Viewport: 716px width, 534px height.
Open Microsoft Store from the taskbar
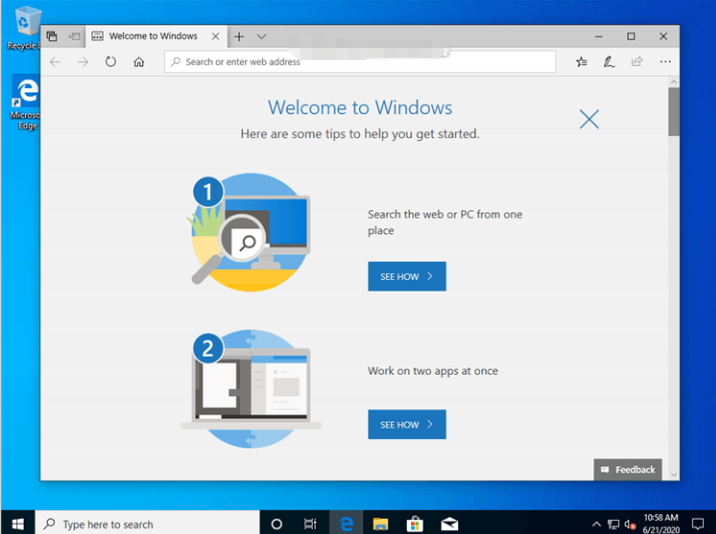414,523
